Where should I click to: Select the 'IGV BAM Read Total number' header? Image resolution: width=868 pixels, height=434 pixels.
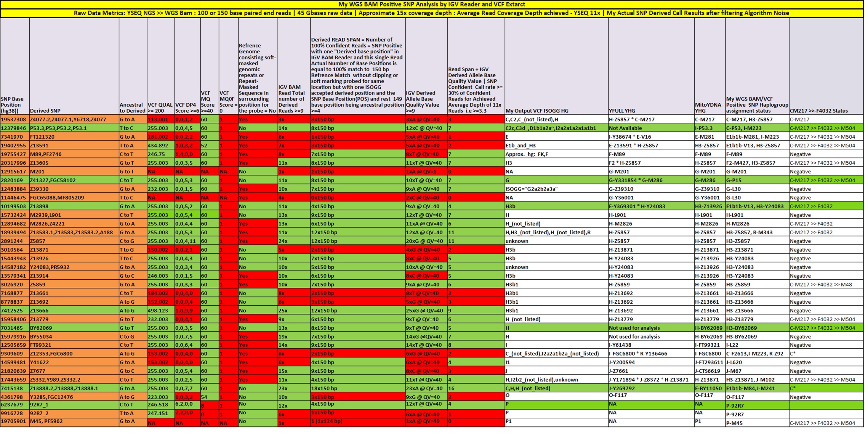294,66
